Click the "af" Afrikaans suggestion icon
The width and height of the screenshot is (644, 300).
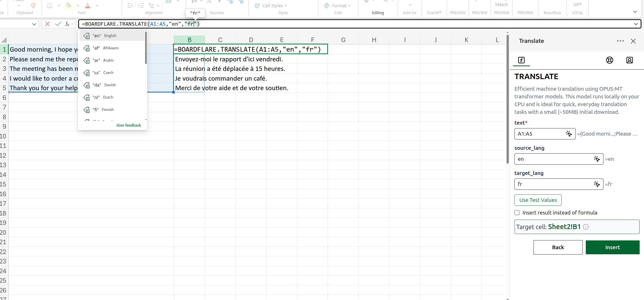tap(87, 48)
